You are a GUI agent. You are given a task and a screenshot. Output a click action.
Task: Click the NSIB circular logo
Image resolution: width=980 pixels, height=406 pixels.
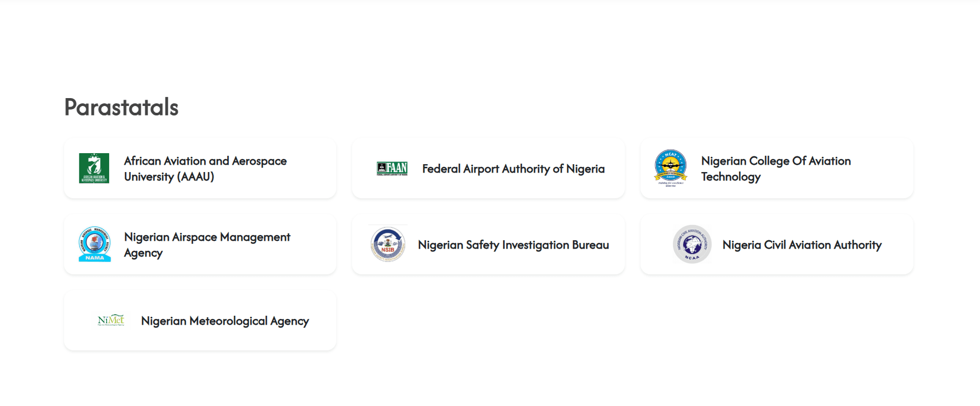click(x=388, y=244)
